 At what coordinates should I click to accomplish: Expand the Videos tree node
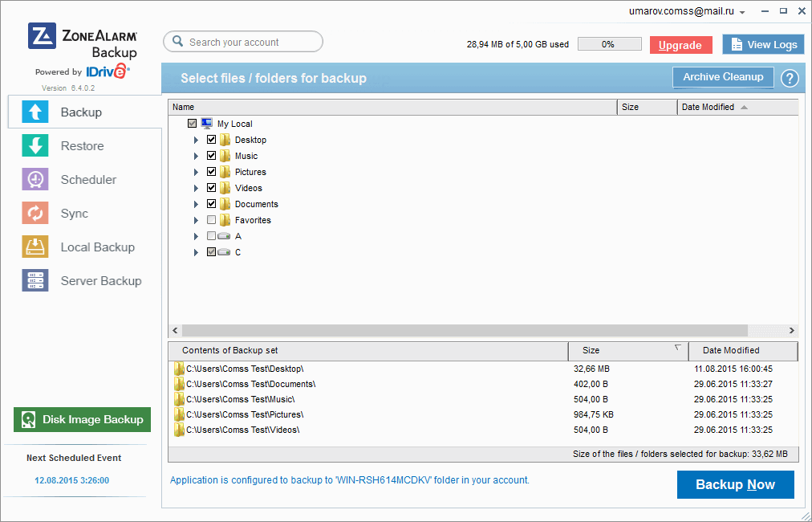197,188
